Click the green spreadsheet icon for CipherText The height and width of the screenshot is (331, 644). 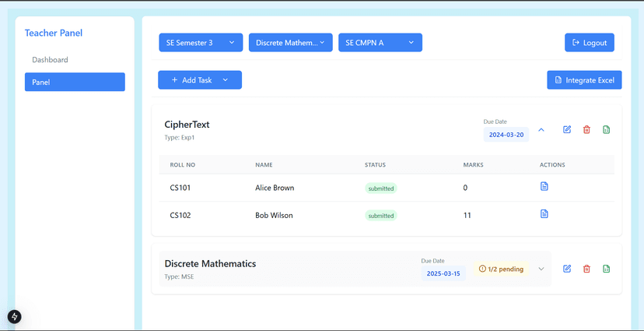(x=607, y=129)
